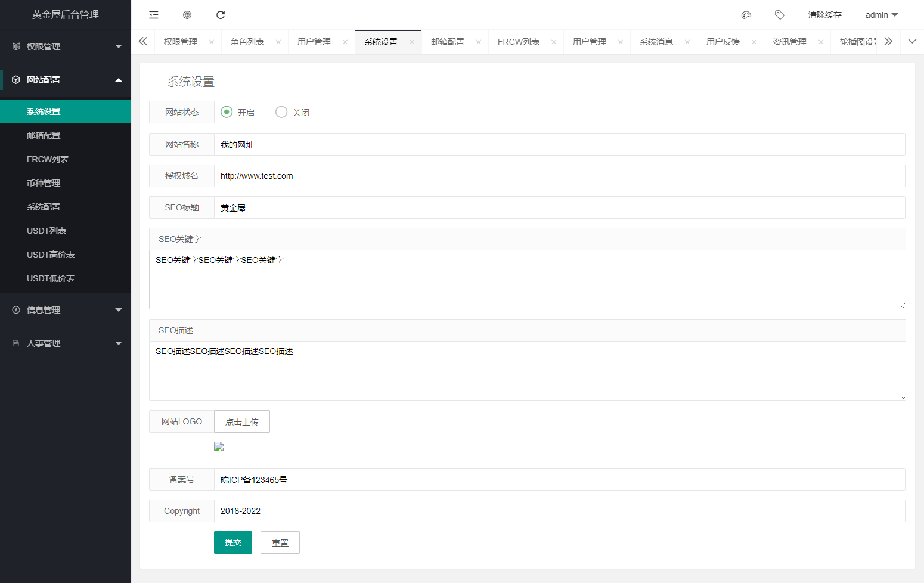Click the 点击上传 upload button
Image resolution: width=924 pixels, height=583 pixels.
(x=241, y=421)
